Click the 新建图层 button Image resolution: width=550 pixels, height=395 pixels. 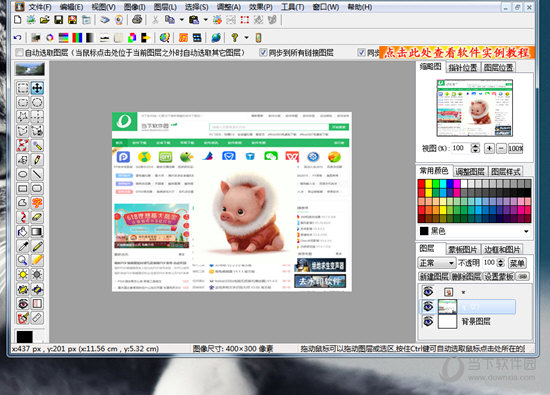434,276
